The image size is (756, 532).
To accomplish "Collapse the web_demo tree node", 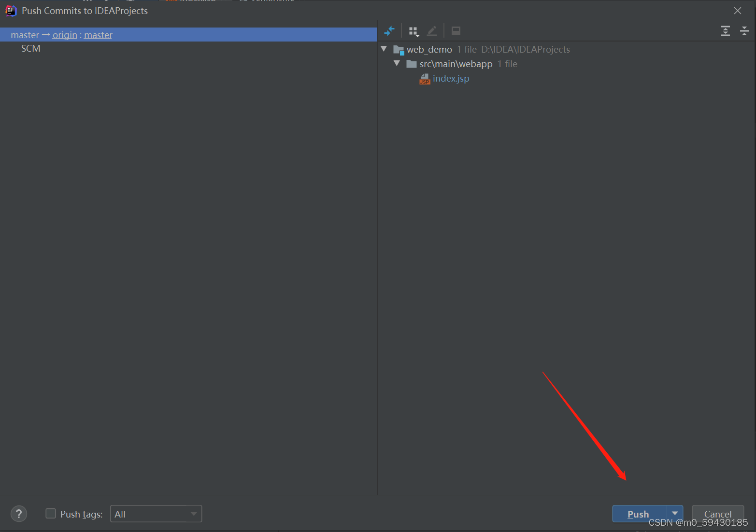I will pos(384,49).
